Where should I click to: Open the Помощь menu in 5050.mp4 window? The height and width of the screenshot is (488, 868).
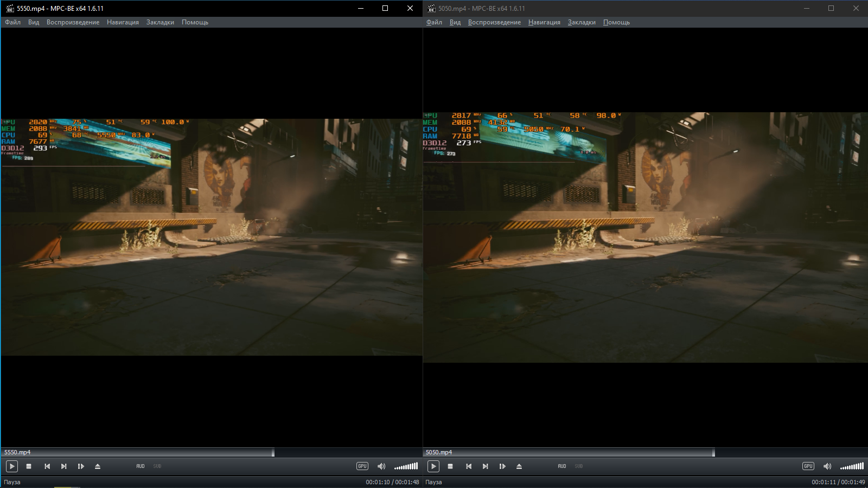[x=616, y=22]
